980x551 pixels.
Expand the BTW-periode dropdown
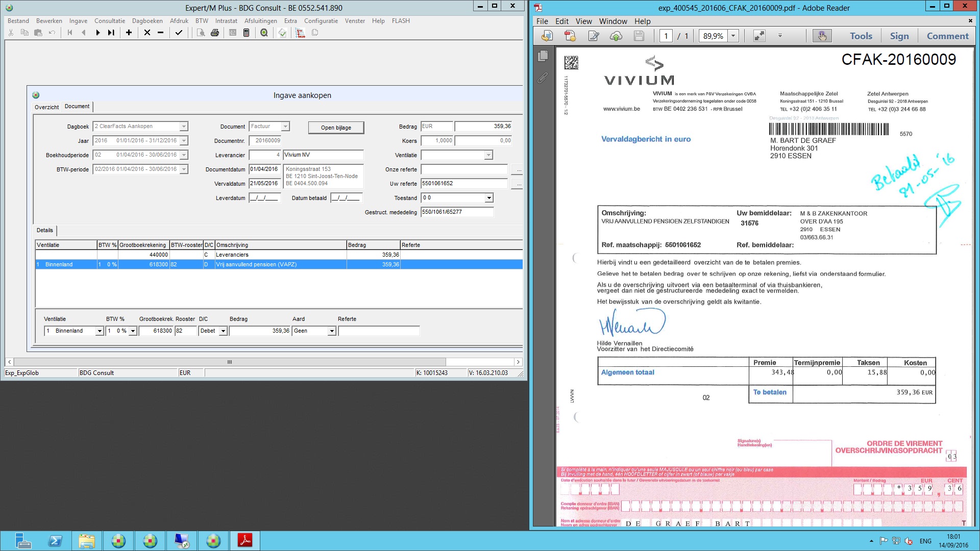tap(184, 169)
